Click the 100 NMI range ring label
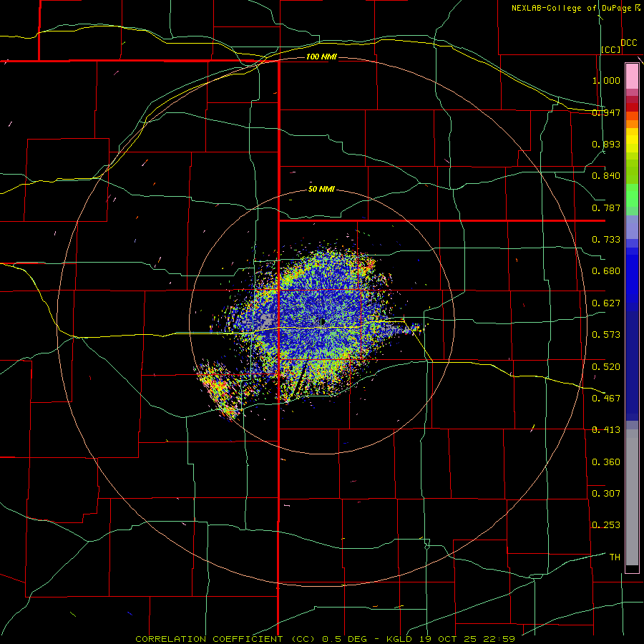This screenshot has height=644, width=644. tap(321, 57)
